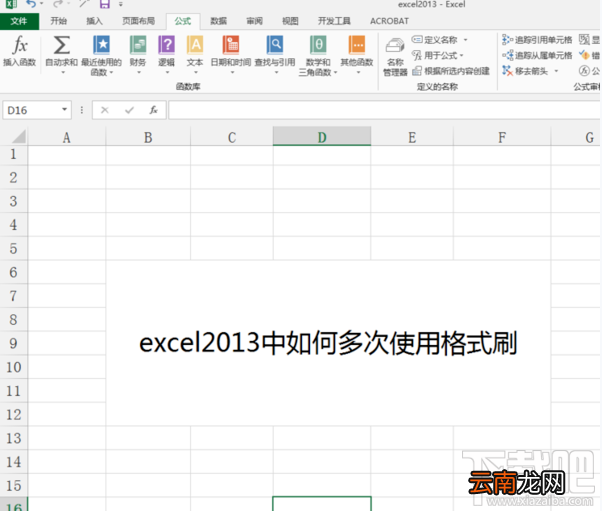This screenshot has width=602, height=511.
Task: Open the More Functions orange icon
Action: (x=357, y=45)
